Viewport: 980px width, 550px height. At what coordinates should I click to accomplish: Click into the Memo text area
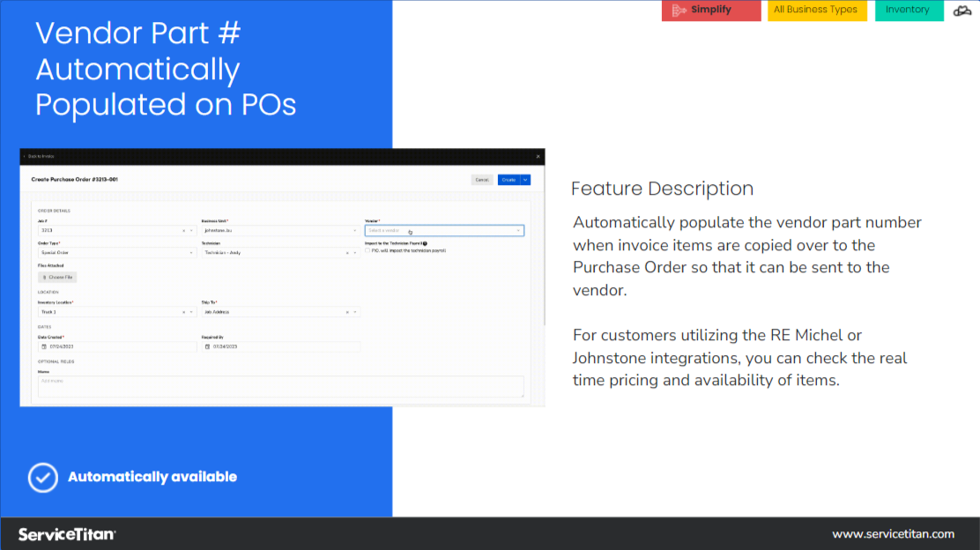tap(280, 386)
